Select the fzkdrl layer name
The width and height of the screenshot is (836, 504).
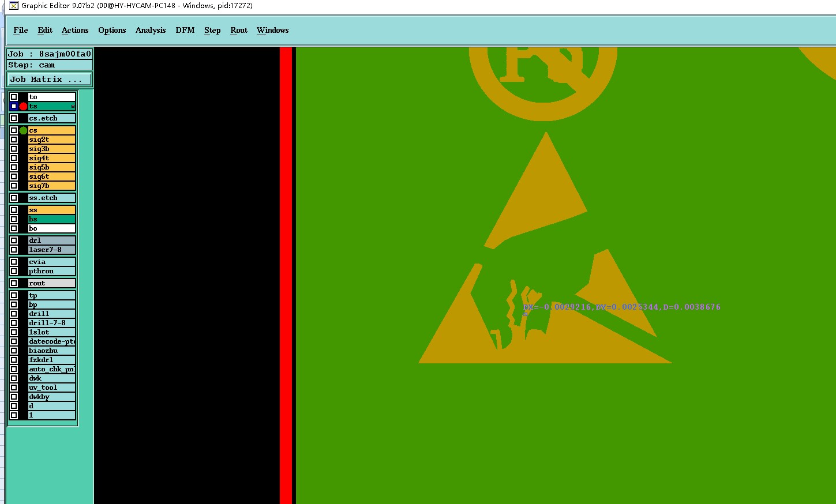[52, 360]
